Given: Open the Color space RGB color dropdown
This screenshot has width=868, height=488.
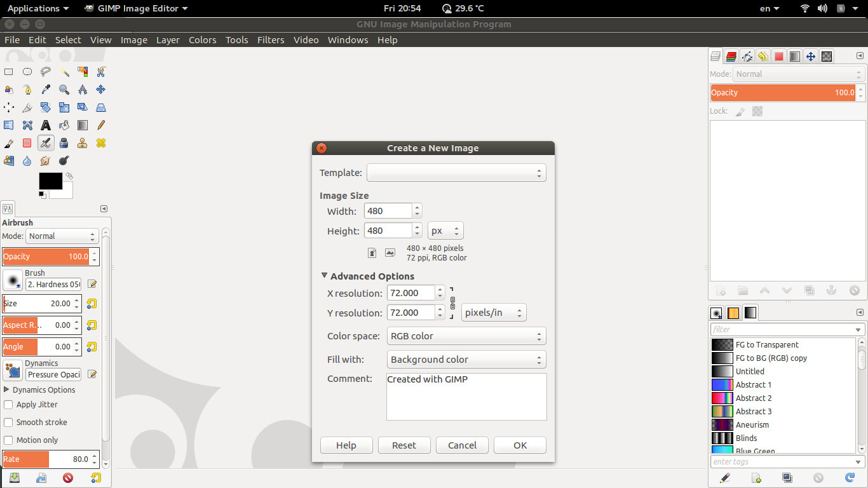Looking at the screenshot, I should 466,335.
